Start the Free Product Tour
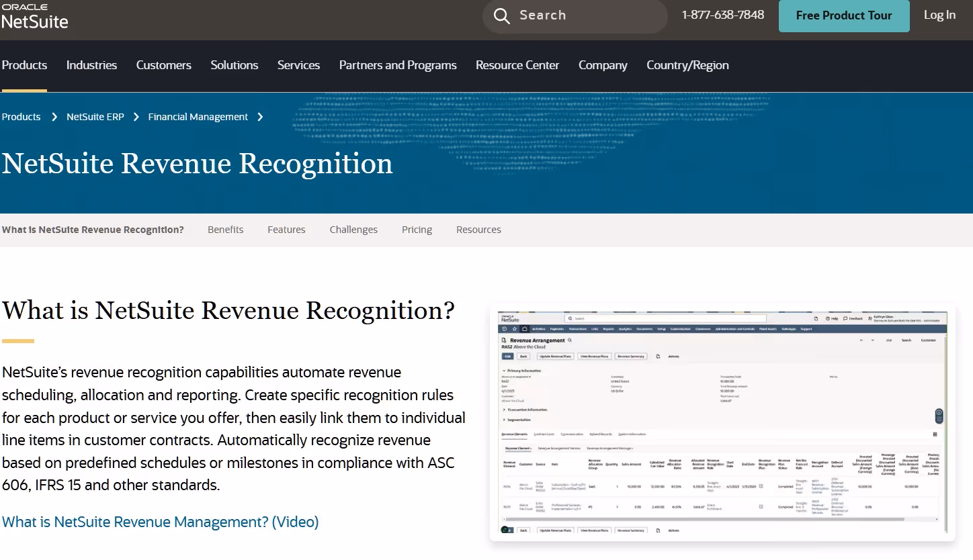Image resolution: width=973 pixels, height=560 pixels. pyautogui.click(x=844, y=15)
